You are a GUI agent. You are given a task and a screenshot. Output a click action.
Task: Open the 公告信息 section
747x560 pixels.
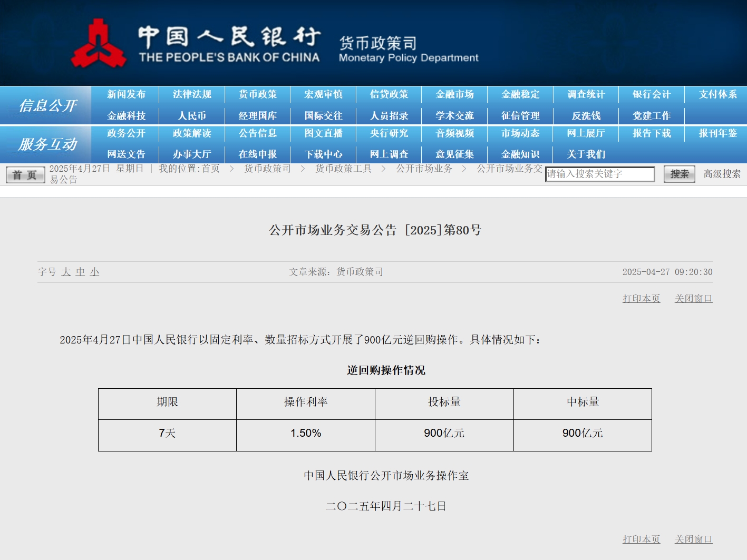tap(258, 133)
